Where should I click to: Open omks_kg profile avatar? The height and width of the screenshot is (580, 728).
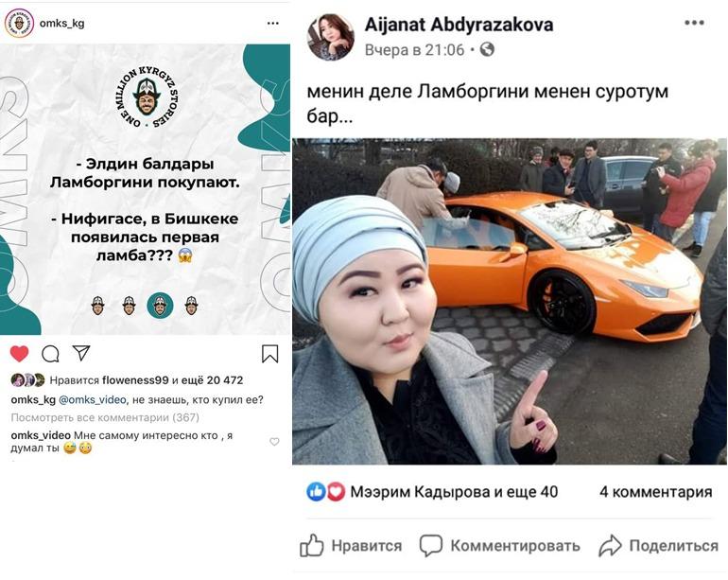[19, 23]
